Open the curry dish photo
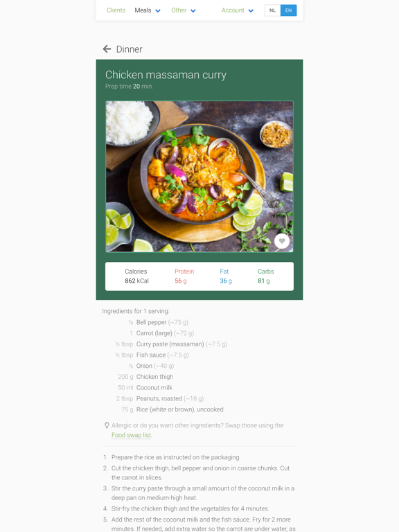 coord(199,177)
